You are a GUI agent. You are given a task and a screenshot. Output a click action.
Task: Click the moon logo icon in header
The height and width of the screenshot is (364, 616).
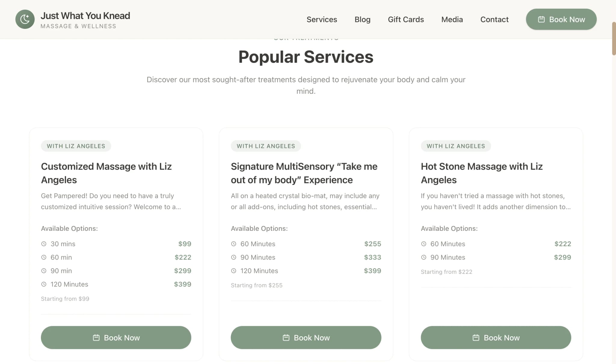tap(25, 19)
